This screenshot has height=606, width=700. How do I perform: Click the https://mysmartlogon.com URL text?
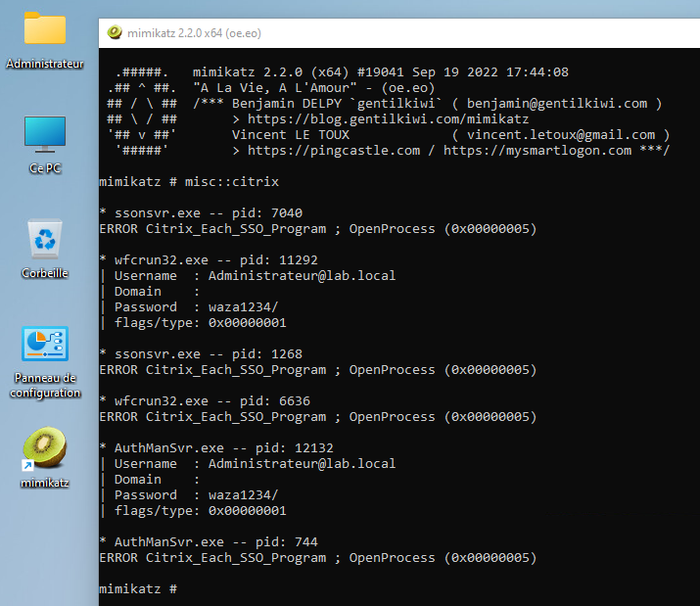click(x=537, y=151)
